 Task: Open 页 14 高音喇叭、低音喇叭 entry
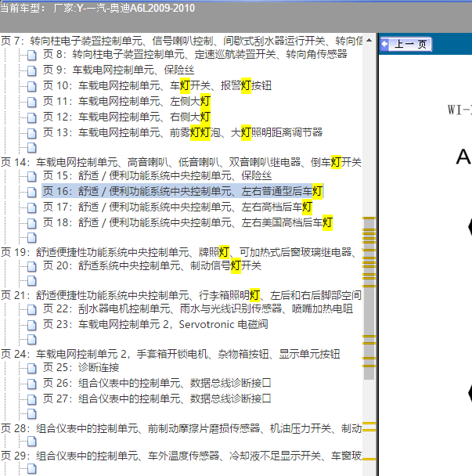pyautogui.click(x=182, y=162)
